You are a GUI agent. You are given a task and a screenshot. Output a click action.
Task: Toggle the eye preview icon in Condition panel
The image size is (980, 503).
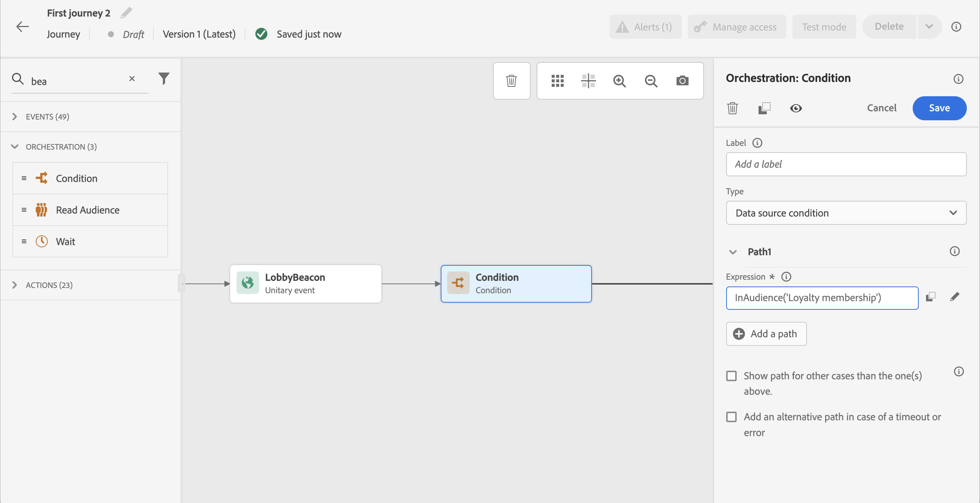[x=796, y=108]
